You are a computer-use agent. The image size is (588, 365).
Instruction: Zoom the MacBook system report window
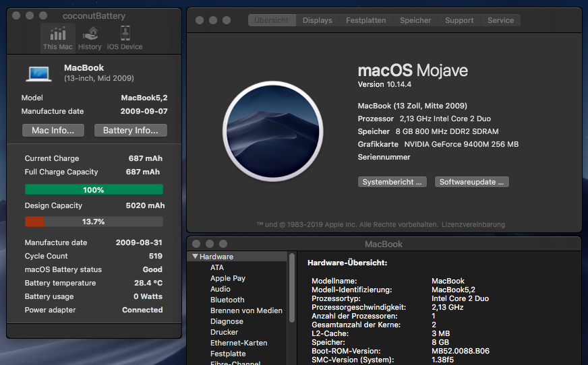coord(223,244)
